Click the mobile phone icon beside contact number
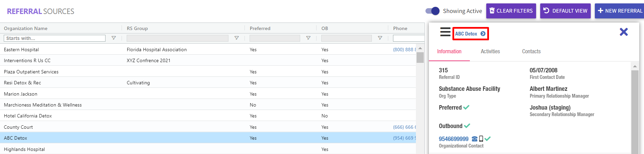The height and width of the screenshot is (154, 644). pos(481,139)
